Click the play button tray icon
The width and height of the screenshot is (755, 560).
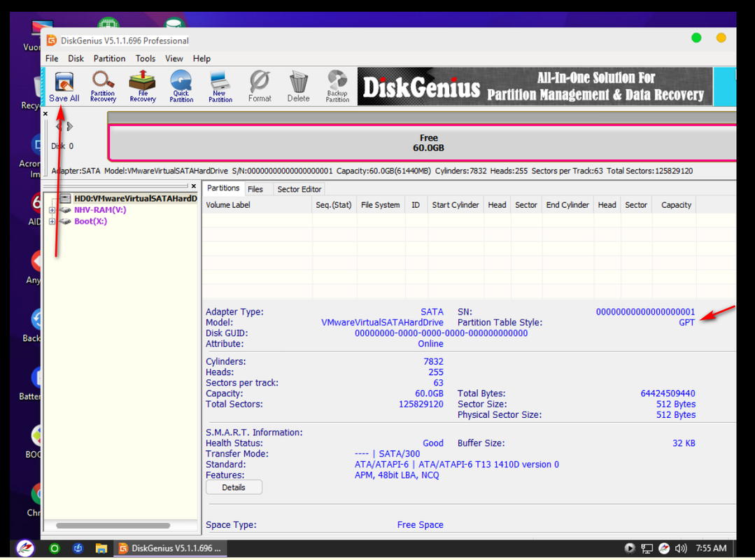[x=629, y=548]
